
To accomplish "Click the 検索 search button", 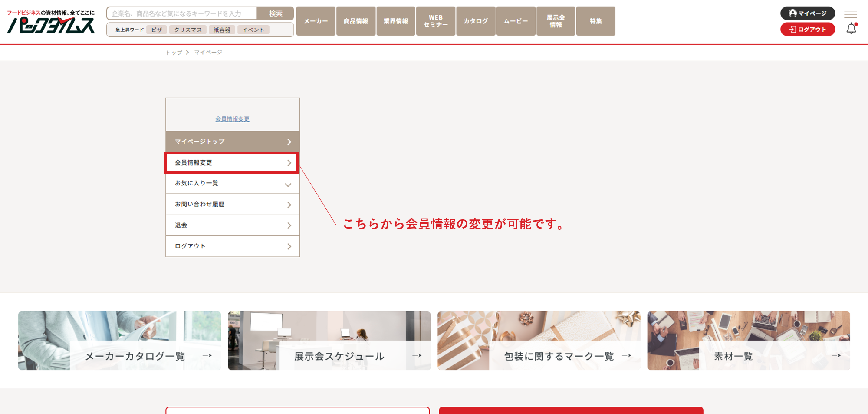I will click(x=275, y=13).
